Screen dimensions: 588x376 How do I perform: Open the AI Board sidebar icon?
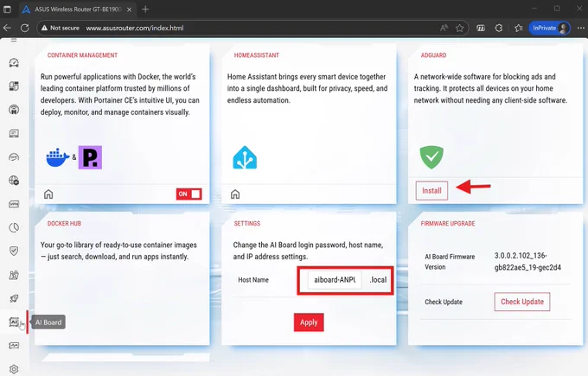coord(14,322)
